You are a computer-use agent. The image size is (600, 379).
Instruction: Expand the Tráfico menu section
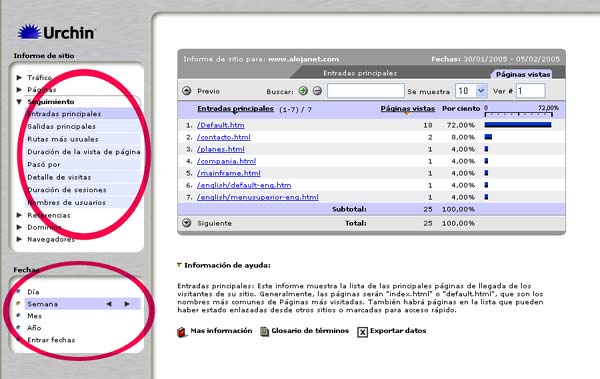point(19,78)
